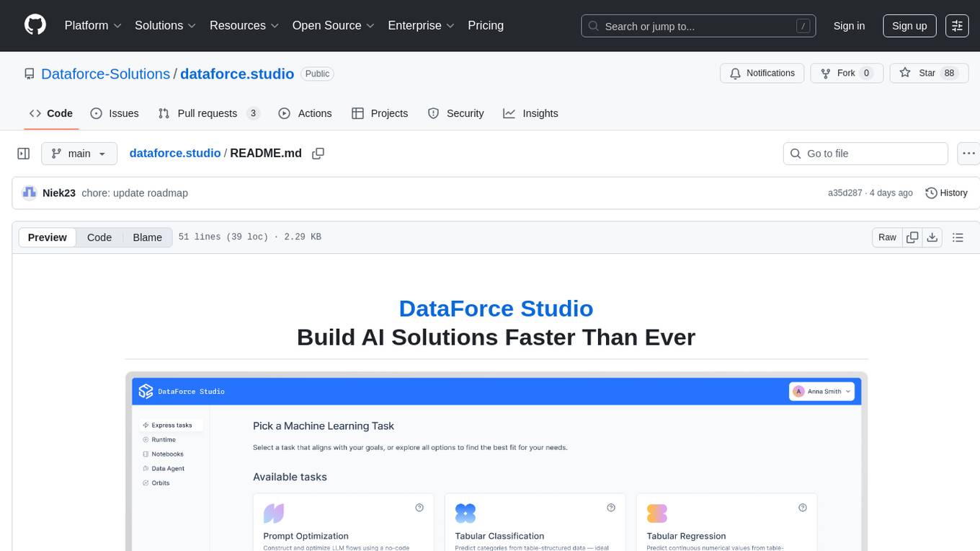The image size is (980, 551).
Task: Open the more file actions ellipsis
Action: point(968,154)
